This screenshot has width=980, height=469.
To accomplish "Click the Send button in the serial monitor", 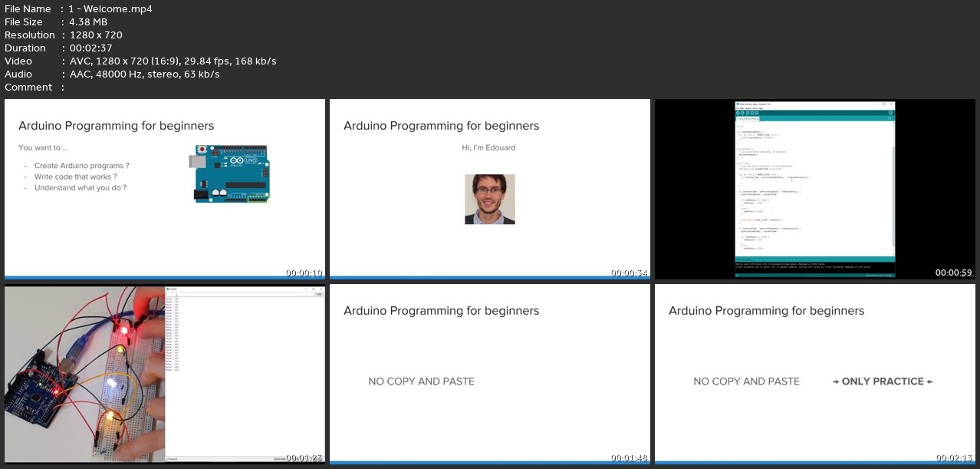I will [318, 294].
